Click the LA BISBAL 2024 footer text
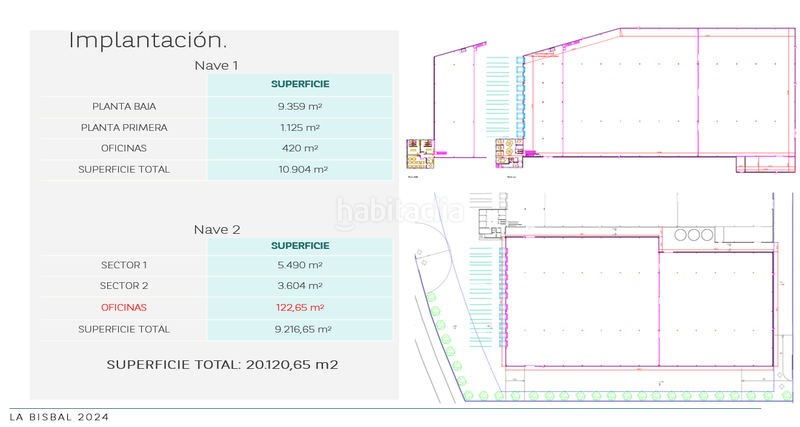Viewport: 800px width, 427px height. 59,416
